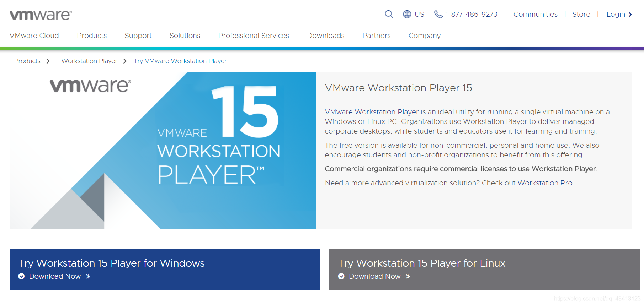This screenshot has height=305, width=644.
Task: Open the US region selector
Action: pos(419,14)
